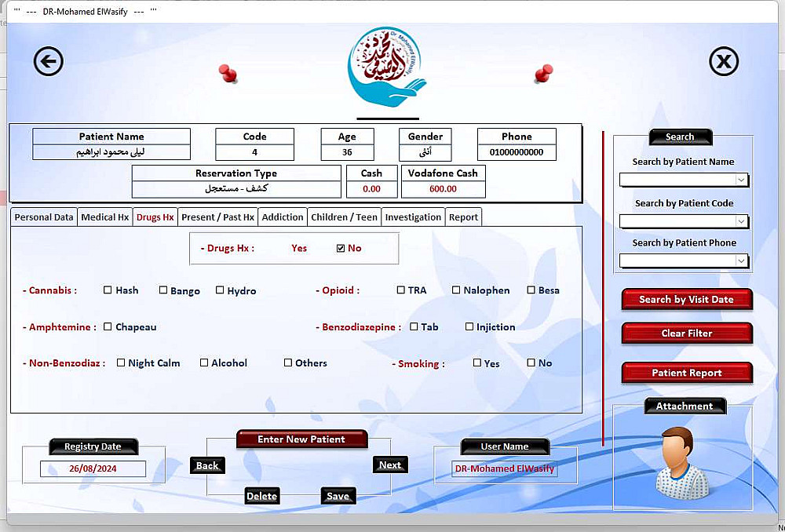785x532 pixels.
Task: Open the Report tab
Action: pyautogui.click(x=463, y=217)
